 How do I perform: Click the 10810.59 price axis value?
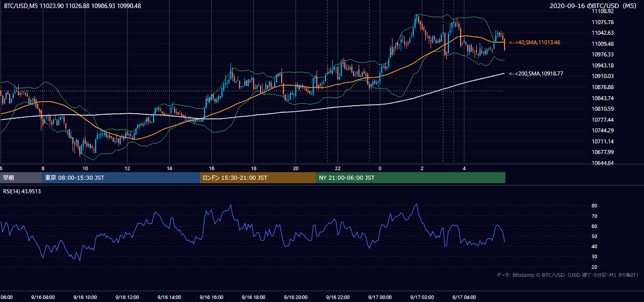(603, 109)
